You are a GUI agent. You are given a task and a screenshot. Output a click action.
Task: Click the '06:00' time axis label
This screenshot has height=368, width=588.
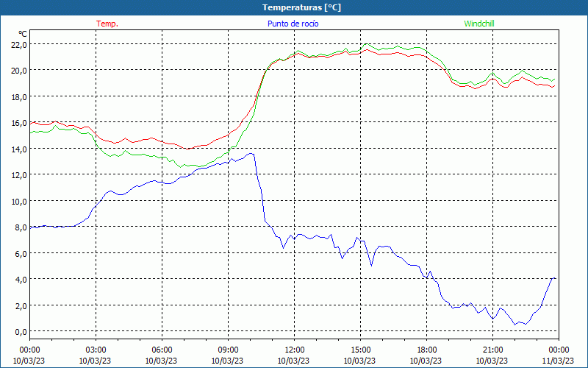pos(162,350)
